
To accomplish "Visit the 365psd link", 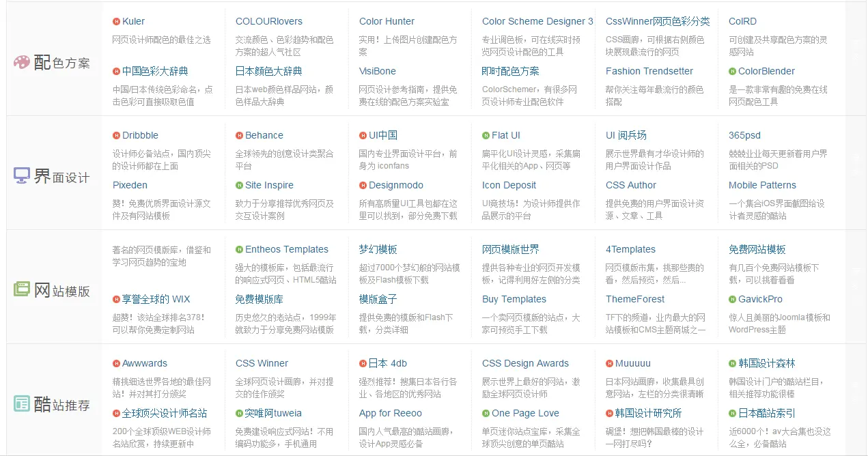I will click(744, 135).
